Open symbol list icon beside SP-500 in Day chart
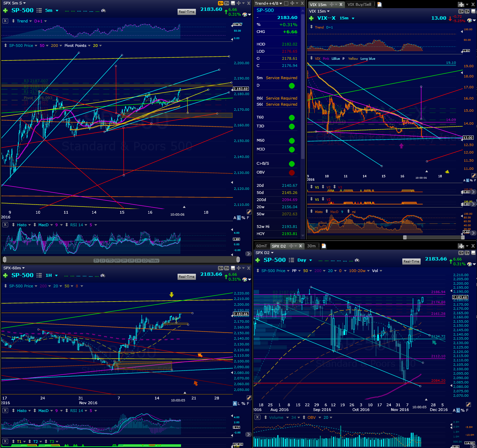This screenshot has width=477, height=448. pos(291,260)
